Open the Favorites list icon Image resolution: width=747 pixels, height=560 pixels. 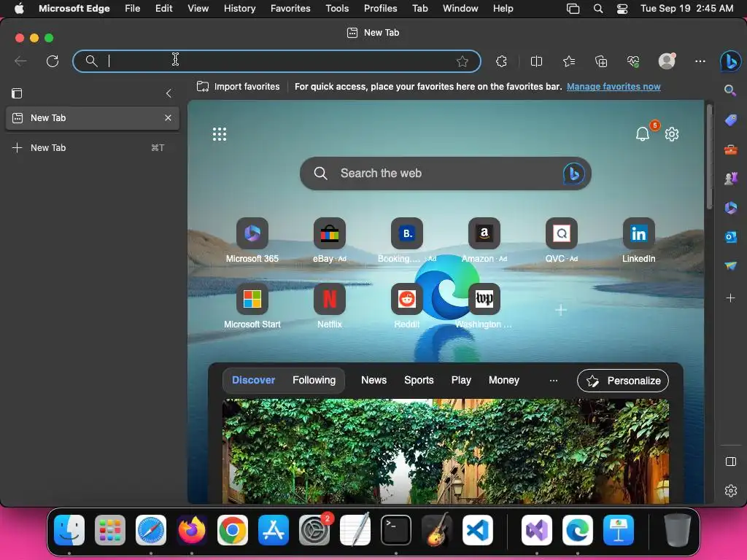pos(569,61)
